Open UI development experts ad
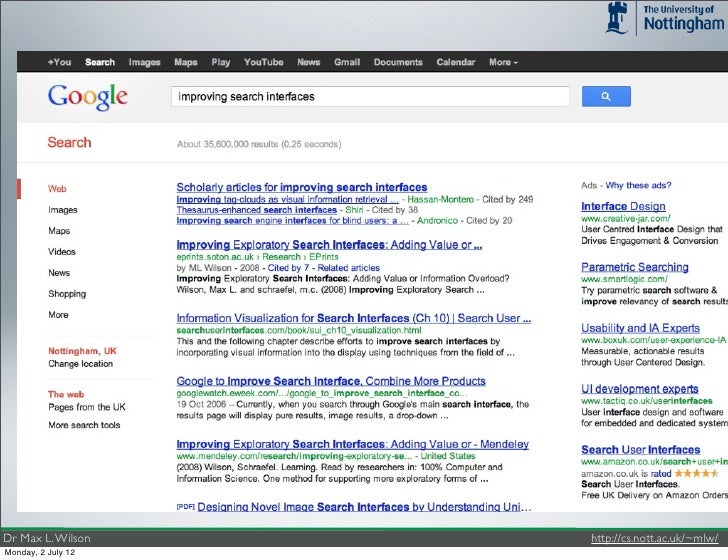This screenshot has height=560, width=728. point(640,388)
